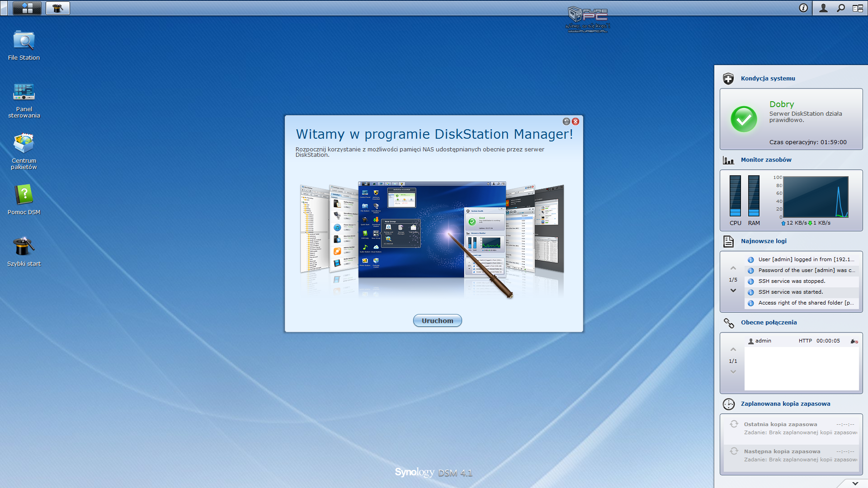Select log 'User [admin] logged in from'
The image size is (868, 488).
point(801,259)
